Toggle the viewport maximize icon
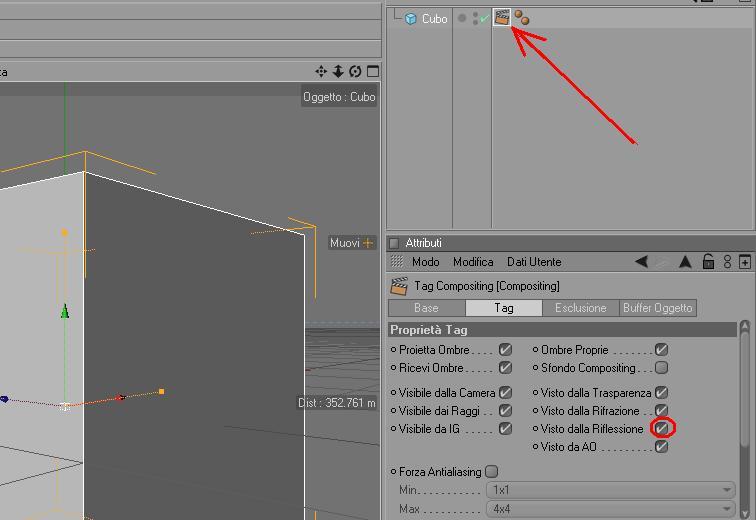Screen dimensions: 756x520 click(373, 72)
